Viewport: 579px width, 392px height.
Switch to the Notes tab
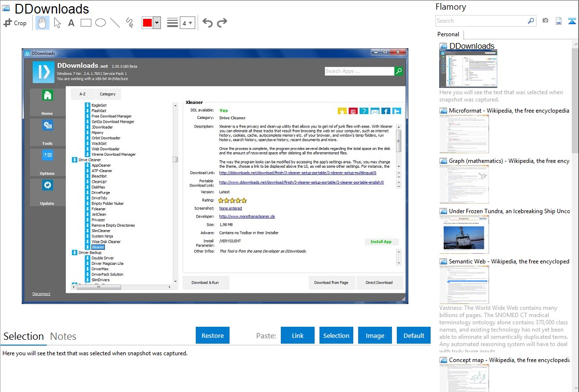(63, 336)
